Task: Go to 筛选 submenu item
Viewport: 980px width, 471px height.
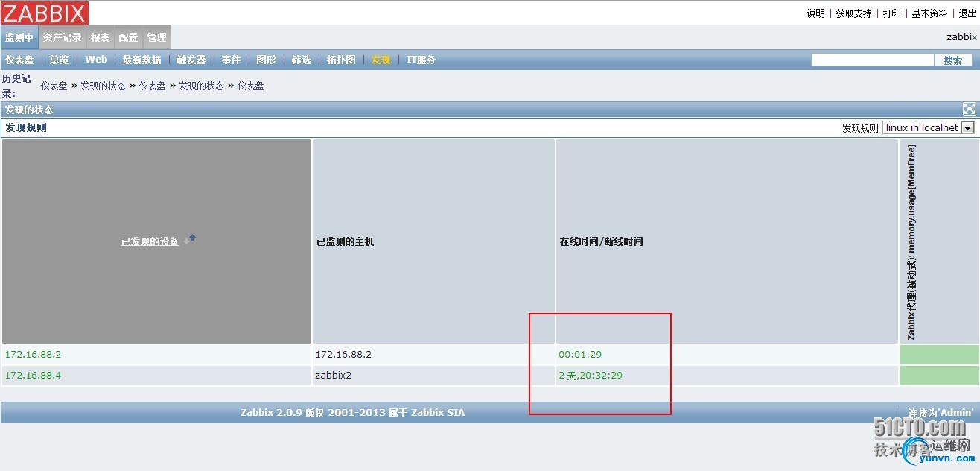Action: 301,60
